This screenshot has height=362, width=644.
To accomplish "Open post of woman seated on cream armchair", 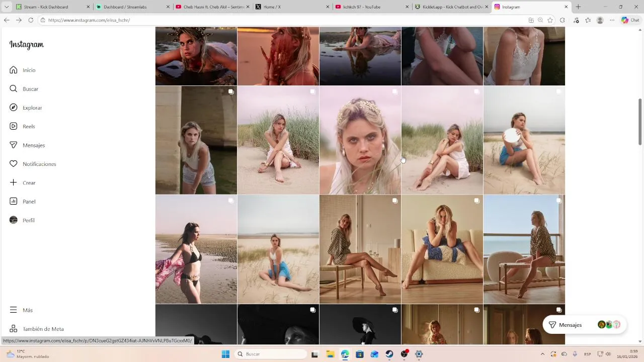I will pyautogui.click(x=442, y=249).
